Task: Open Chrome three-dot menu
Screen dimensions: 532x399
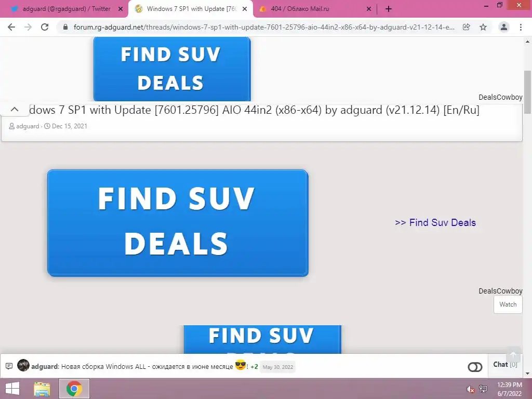Action: pos(521,27)
